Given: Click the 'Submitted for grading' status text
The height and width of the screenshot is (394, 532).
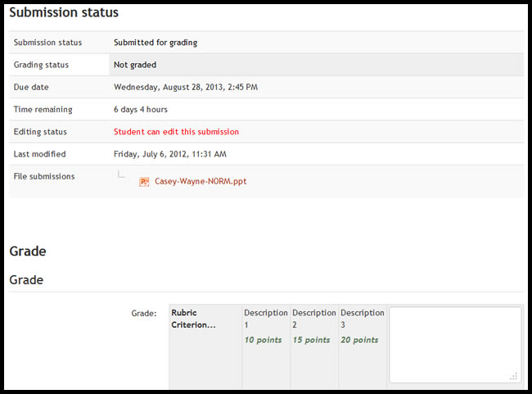Looking at the screenshot, I should click(156, 43).
